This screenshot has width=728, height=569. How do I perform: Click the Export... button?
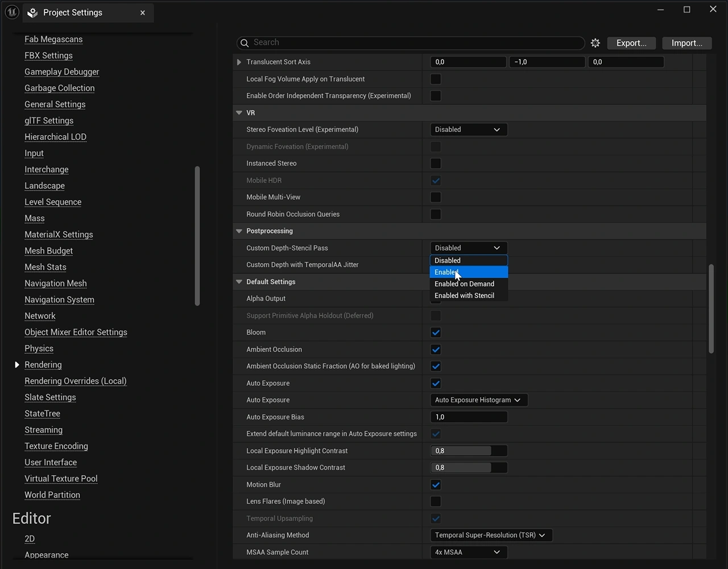631,43
